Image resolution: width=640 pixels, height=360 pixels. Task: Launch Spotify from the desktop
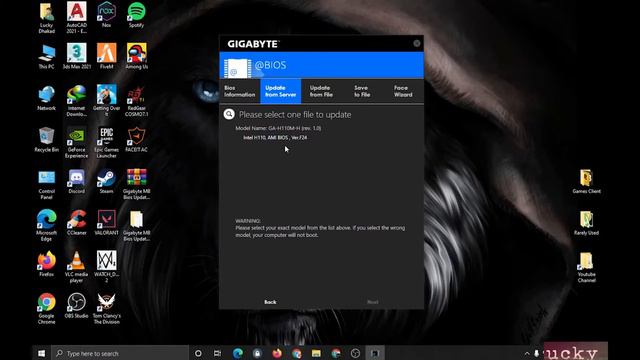136,15
